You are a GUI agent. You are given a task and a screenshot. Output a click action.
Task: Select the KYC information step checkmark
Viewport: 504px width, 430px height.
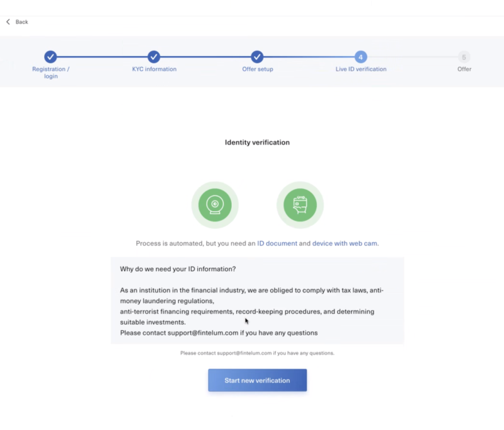pos(154,57)
